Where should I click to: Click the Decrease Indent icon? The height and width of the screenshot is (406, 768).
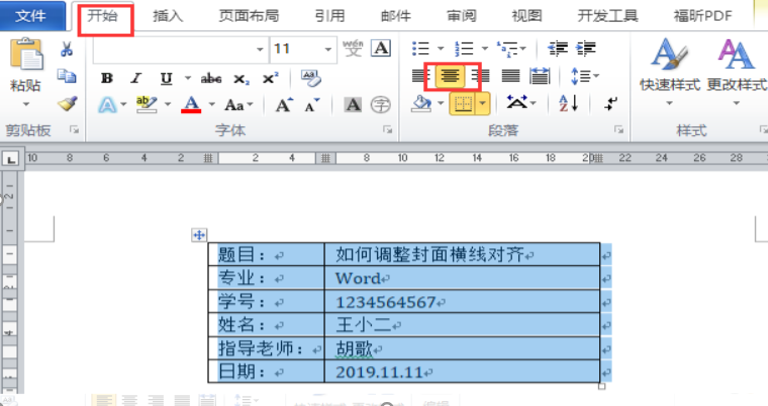(x=557, y=48)
